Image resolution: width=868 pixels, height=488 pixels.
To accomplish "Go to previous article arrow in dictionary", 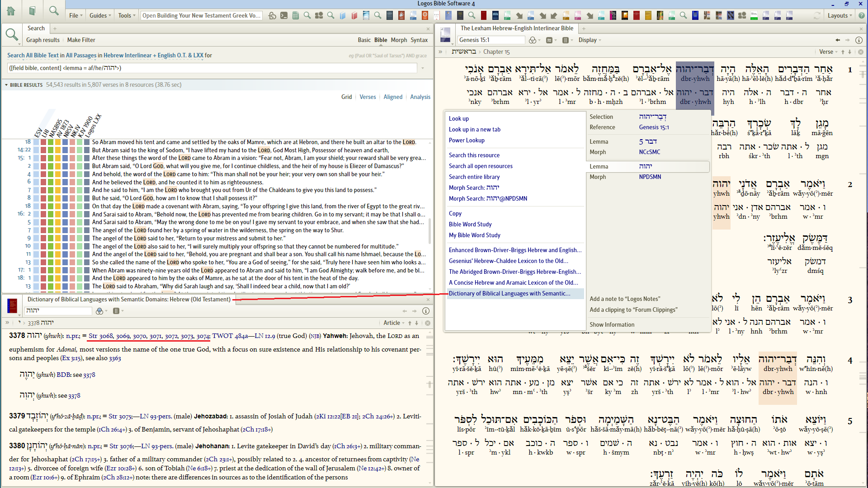I will 410,323.
